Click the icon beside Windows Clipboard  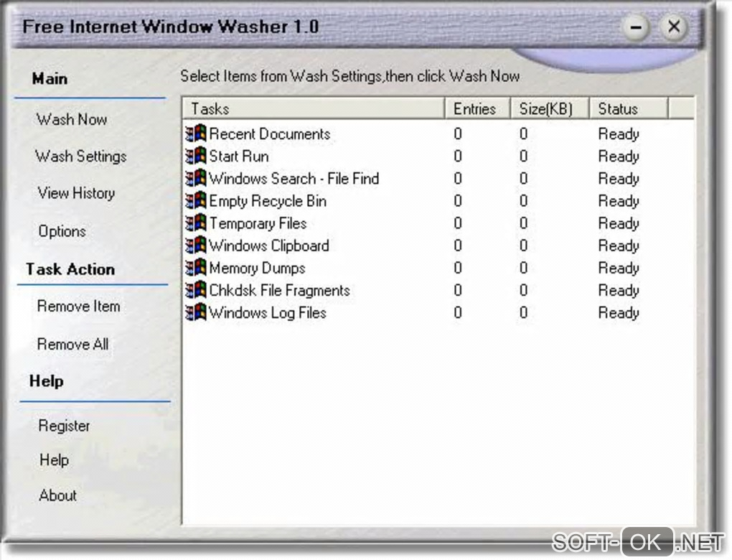[x=196, y=246]
